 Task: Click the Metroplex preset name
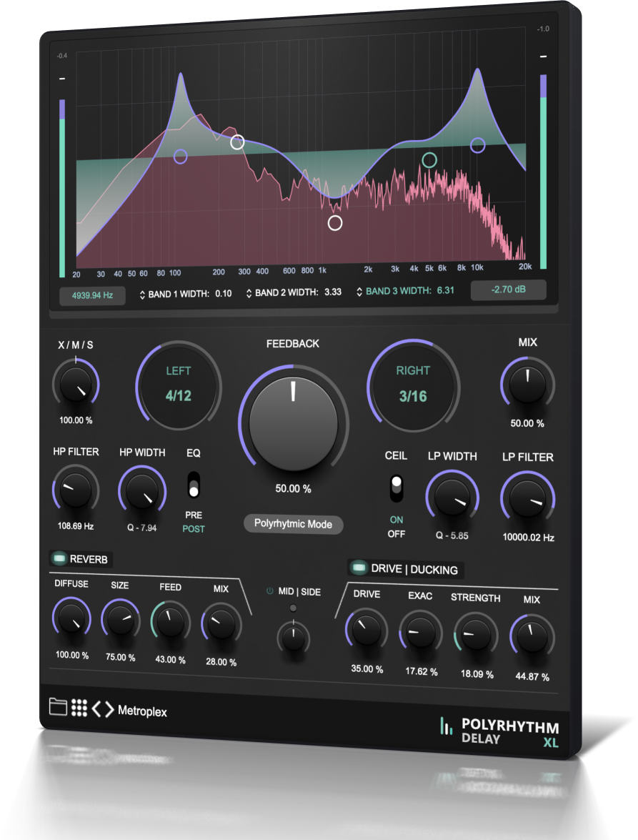(142, 711)
